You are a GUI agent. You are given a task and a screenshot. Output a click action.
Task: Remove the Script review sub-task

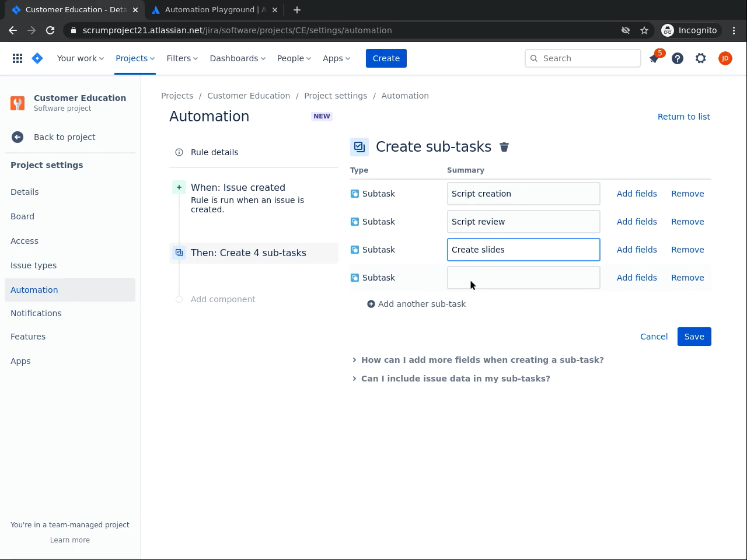point(687,222)
